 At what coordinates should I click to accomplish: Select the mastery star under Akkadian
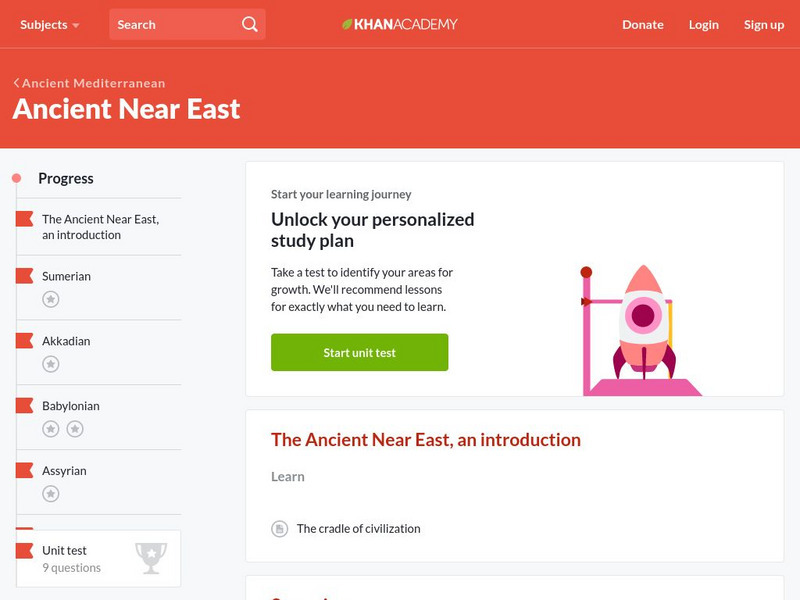click(x=50, y=363)
